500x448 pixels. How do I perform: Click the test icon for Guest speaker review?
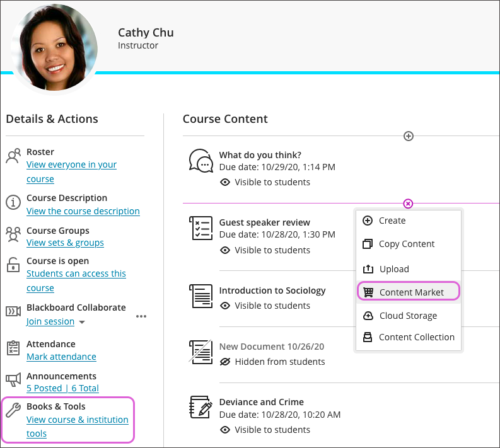pyautogui.click(x=201, y=228)
